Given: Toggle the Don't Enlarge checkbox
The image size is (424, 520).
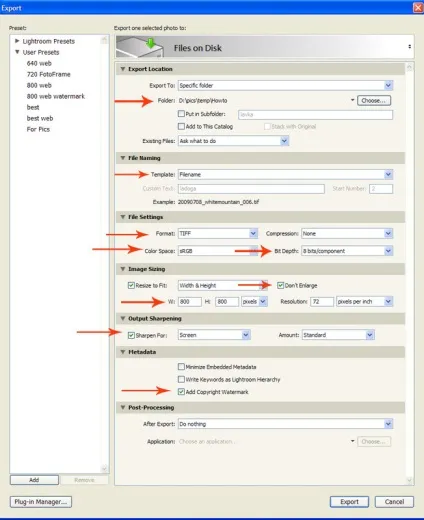Looking at the screenshot, I should coord(280,285).
